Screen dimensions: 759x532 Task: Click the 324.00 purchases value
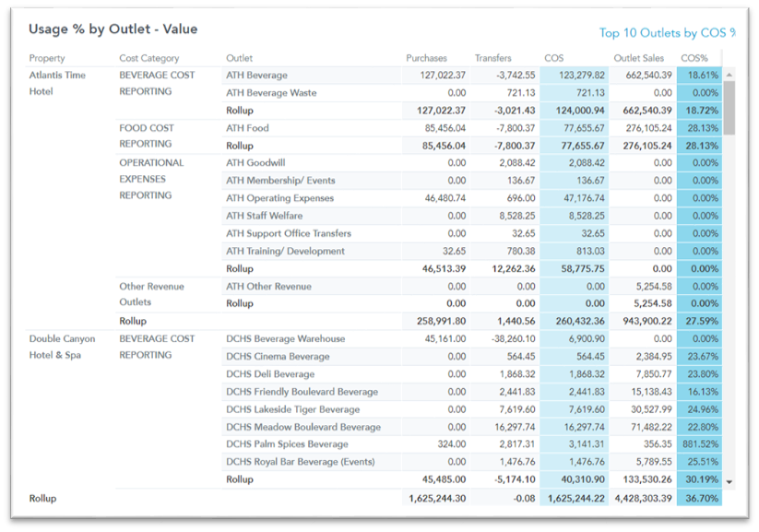452,444
